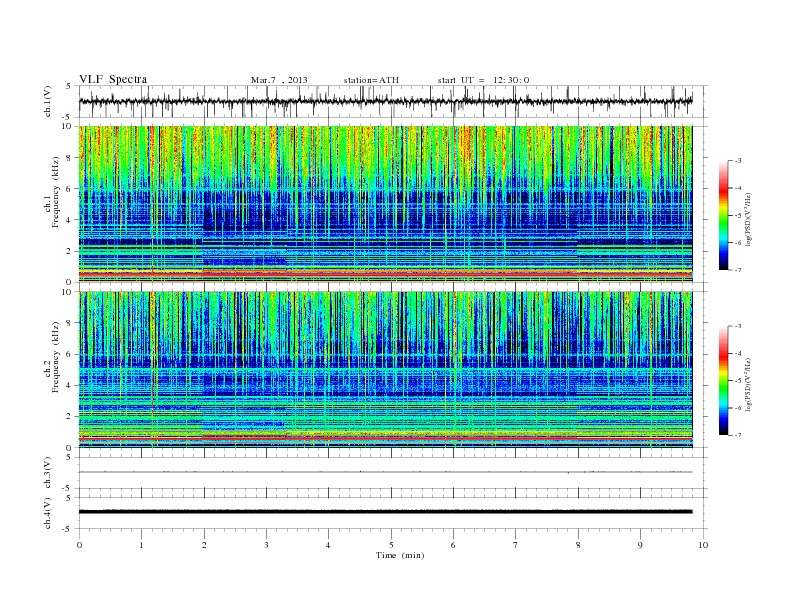Click the ch.2 spectrogram color scale bar
This screenshot has width=792, height=612.
723,381
